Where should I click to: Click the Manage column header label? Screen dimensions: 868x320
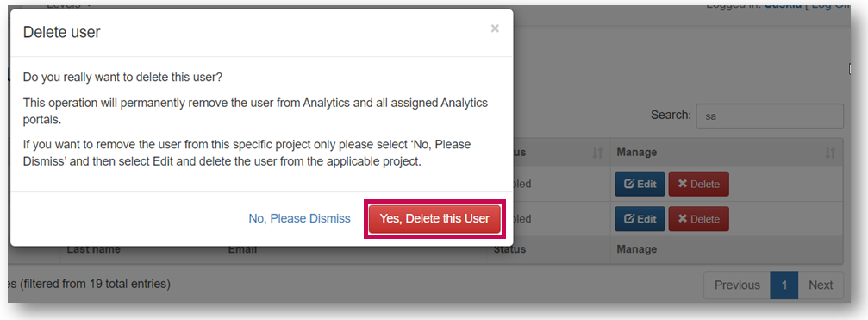[x=637, y=153]
